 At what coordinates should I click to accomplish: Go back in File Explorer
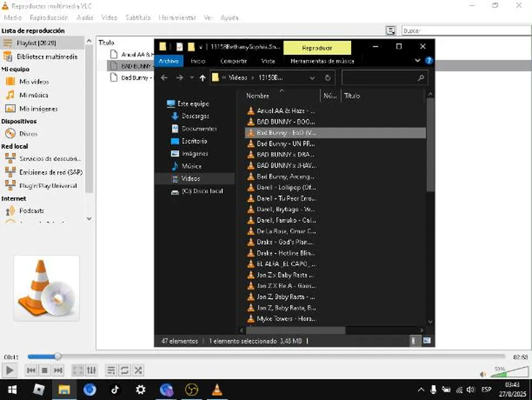[164, 78]
